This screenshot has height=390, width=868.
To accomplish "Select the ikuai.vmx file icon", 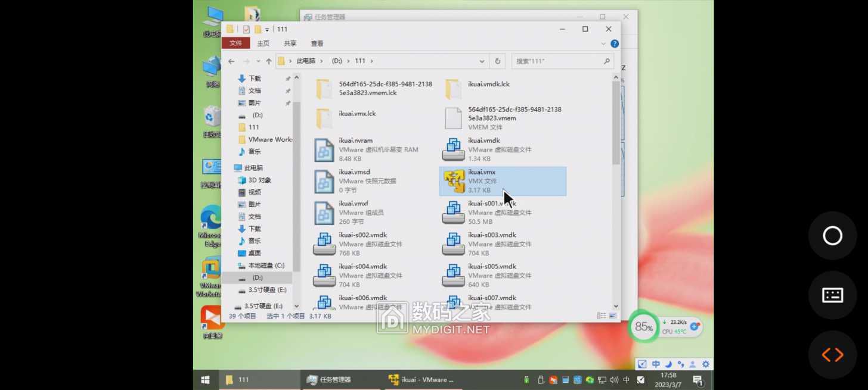I will click(454, 182).
